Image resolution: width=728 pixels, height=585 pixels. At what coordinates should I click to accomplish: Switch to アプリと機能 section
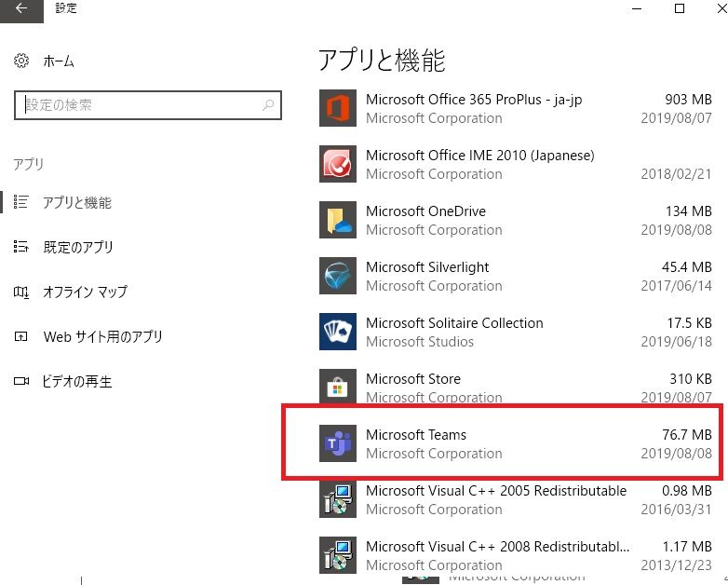tap(77, 202)
